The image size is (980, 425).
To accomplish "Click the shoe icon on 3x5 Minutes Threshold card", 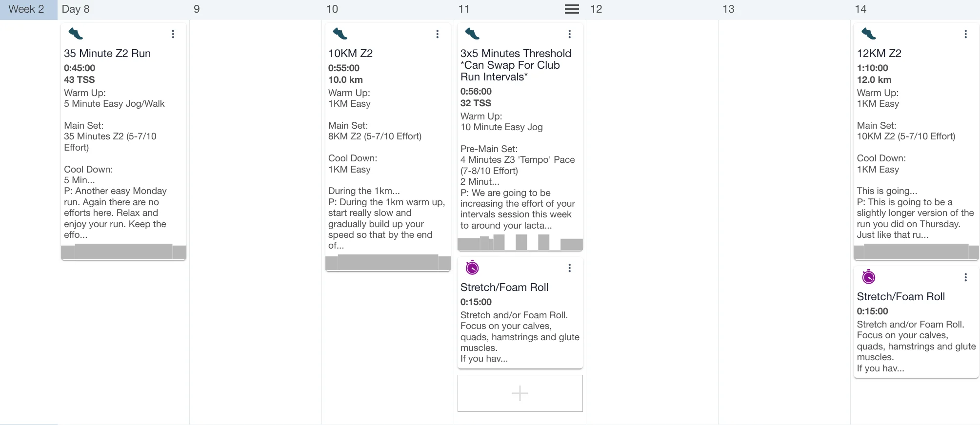I will [472, 34].
